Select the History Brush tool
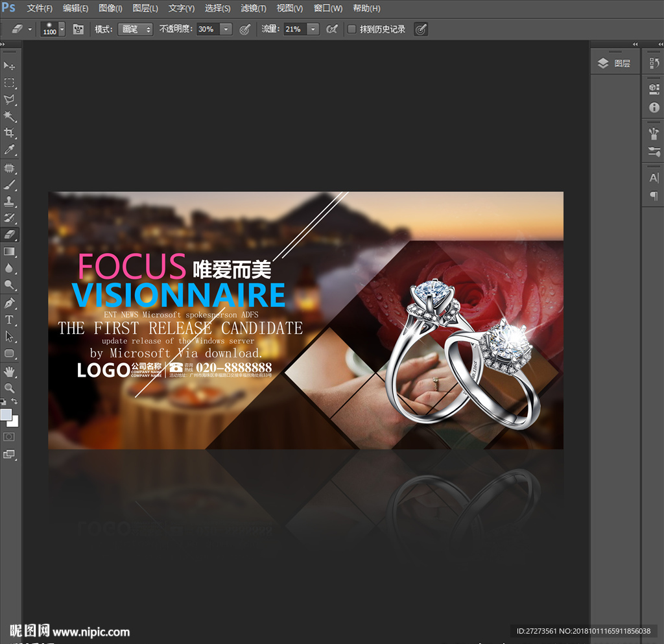The height and width of the screenshot is (644, 664). (9, 218)
